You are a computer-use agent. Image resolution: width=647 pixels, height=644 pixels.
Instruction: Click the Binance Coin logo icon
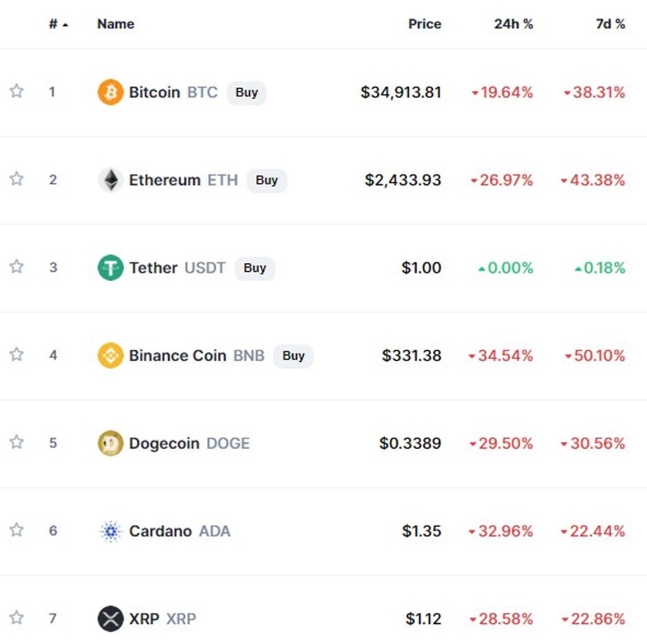(110, 355)
